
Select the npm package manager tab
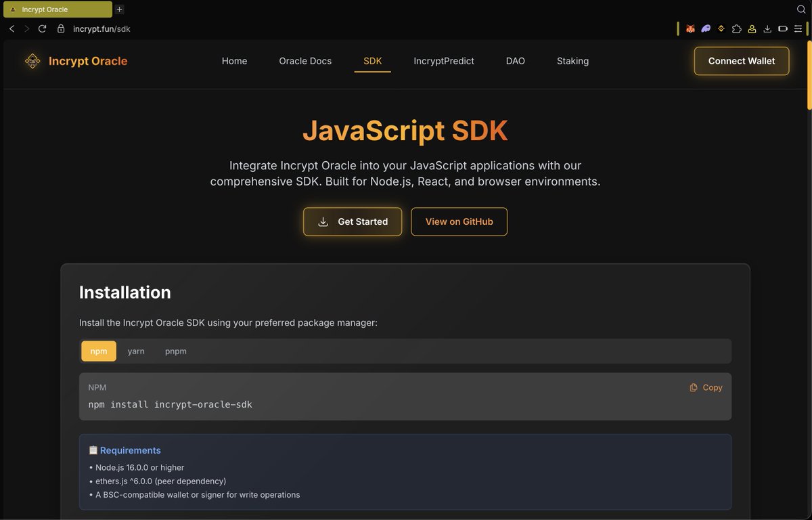pyautogui.click(x=99, y=351)
